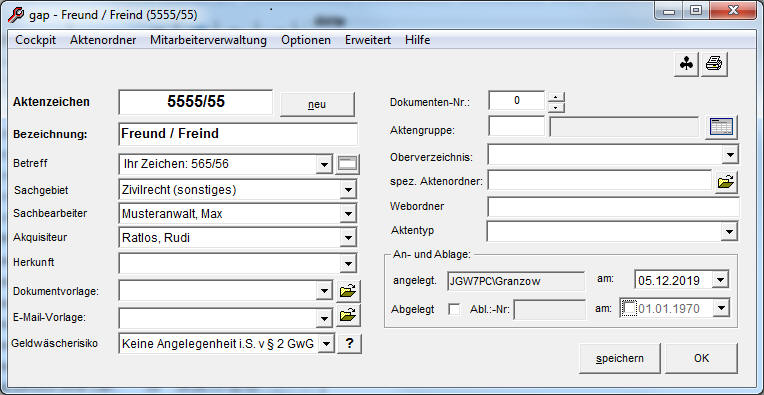The width and height of the screenshot is (764, 395).
Task: Click the Ihr Zeichen: 565/56 text
Action: pyautogui.click(x=176, y=164)
